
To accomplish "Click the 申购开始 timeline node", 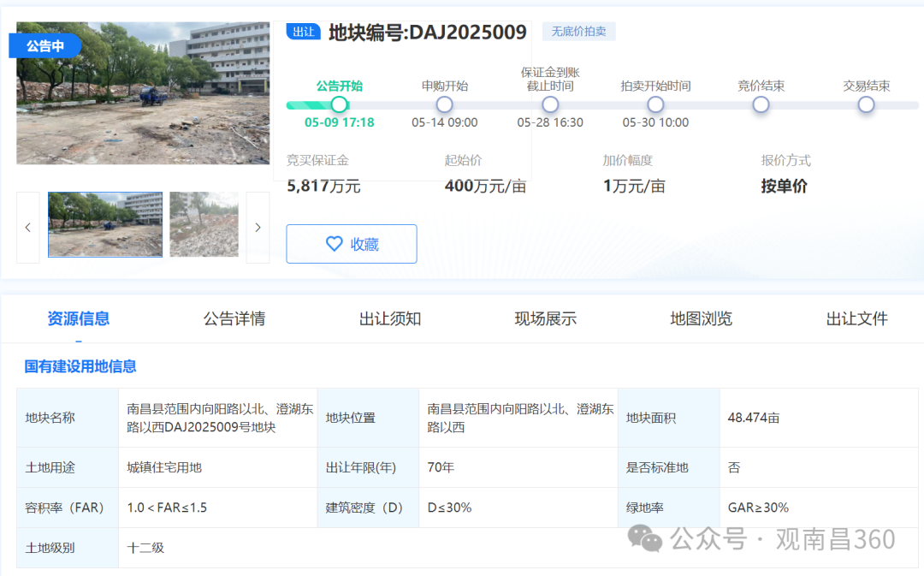I will tap(444, 104).
